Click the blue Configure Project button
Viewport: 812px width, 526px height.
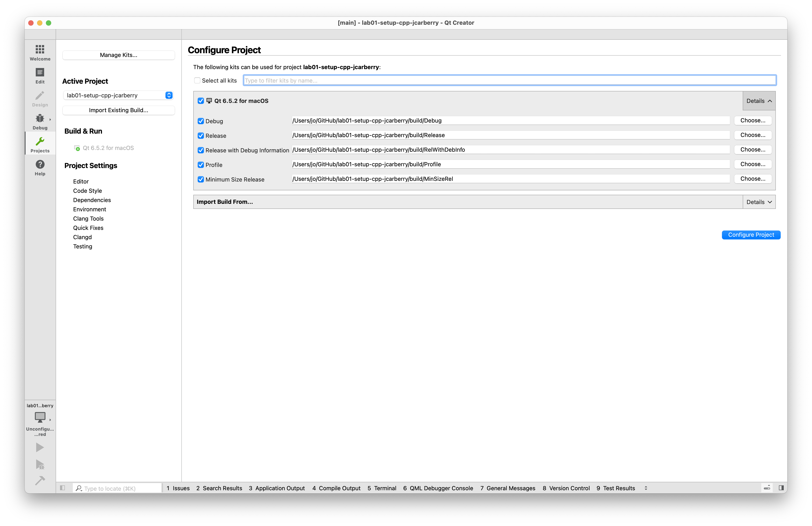click(751, 235)
